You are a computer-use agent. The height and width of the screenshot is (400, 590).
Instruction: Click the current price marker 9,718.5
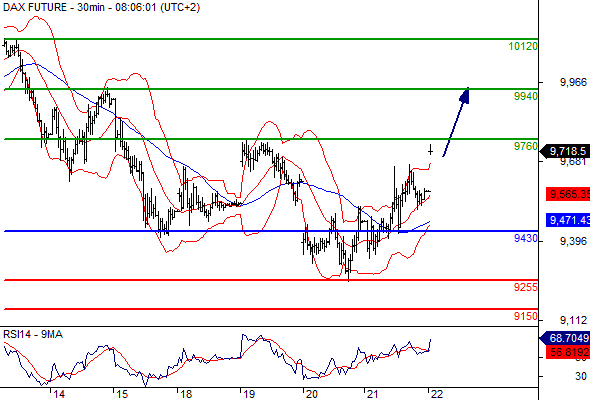(x=565, y=151)
